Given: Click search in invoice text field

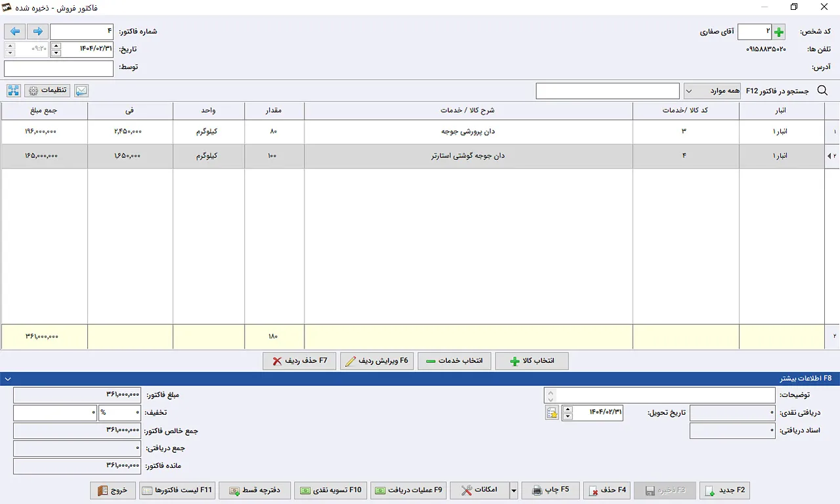Looking at the screenshot, I should (x=608, y=91).
